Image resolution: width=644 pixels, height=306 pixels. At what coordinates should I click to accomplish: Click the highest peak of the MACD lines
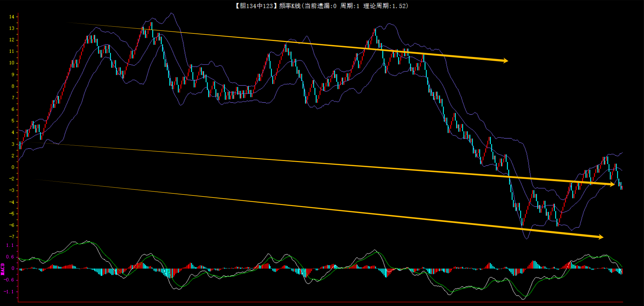(x=88, y=242)
